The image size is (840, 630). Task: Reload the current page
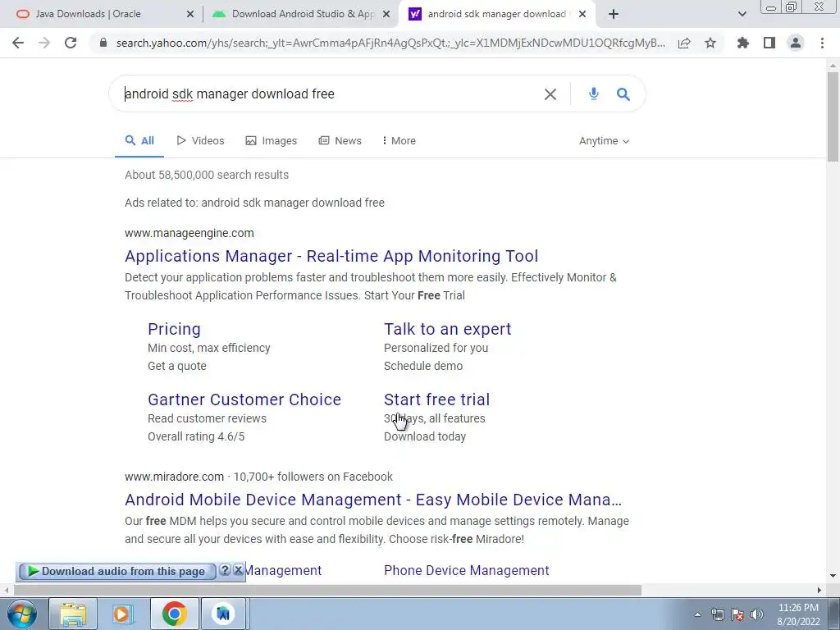pos(71,43)
